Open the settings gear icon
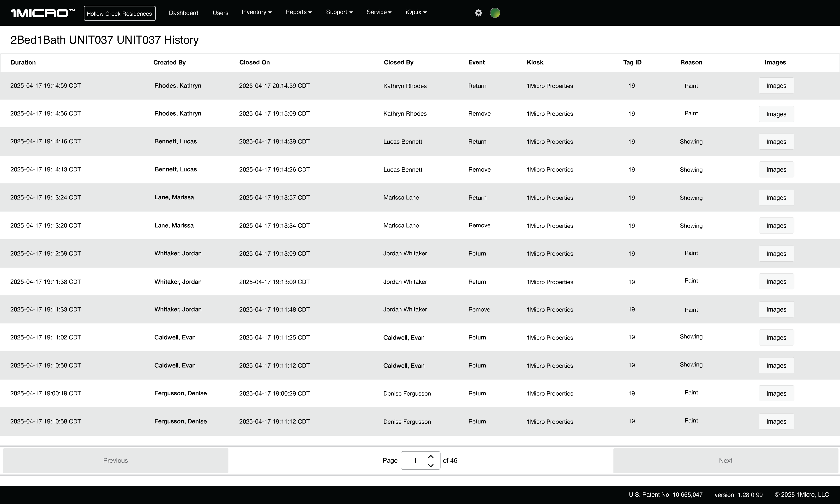The image size is (840, 504). click(x=478, y=12)
